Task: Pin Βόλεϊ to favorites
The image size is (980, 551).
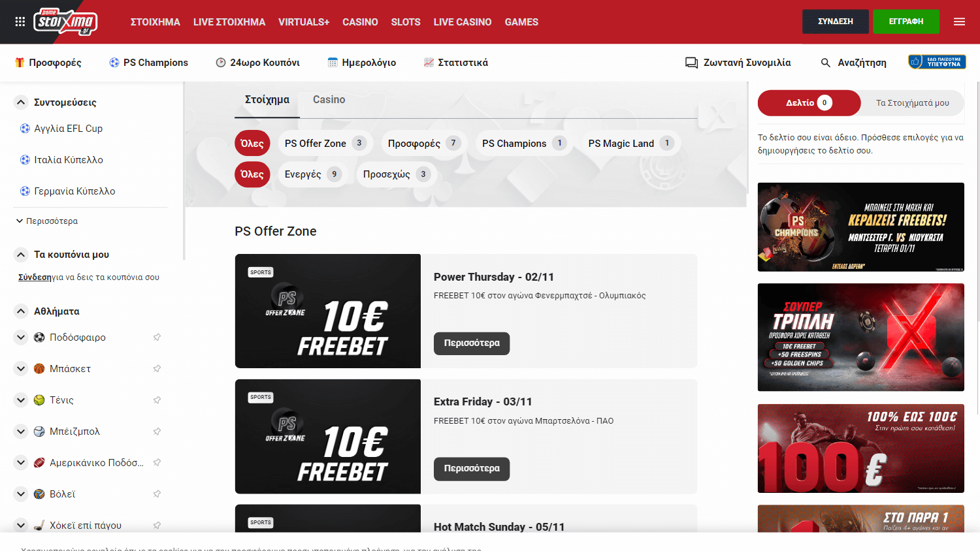Action: (x=157, y=494)
